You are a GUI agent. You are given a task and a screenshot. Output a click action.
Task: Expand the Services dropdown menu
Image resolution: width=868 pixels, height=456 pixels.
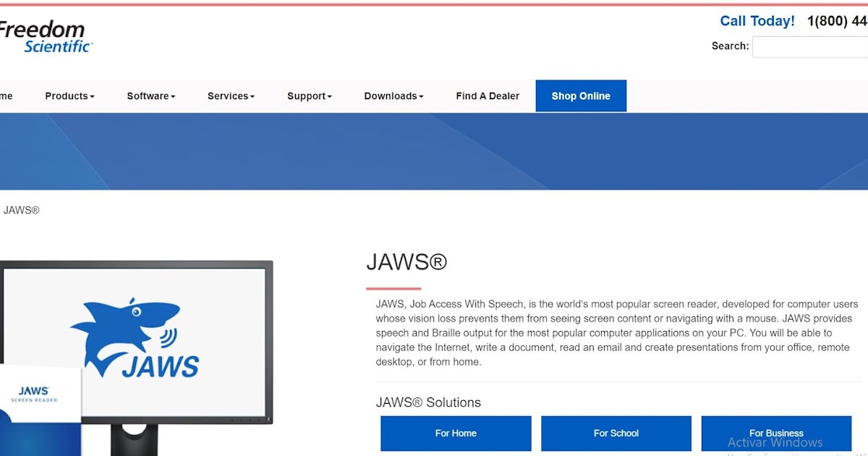point(230,96)
